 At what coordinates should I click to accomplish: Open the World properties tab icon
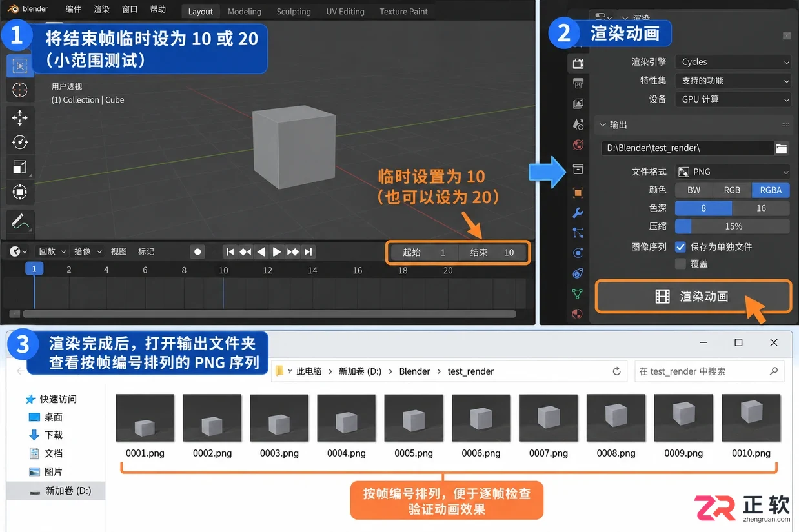[x=578, y=144]
